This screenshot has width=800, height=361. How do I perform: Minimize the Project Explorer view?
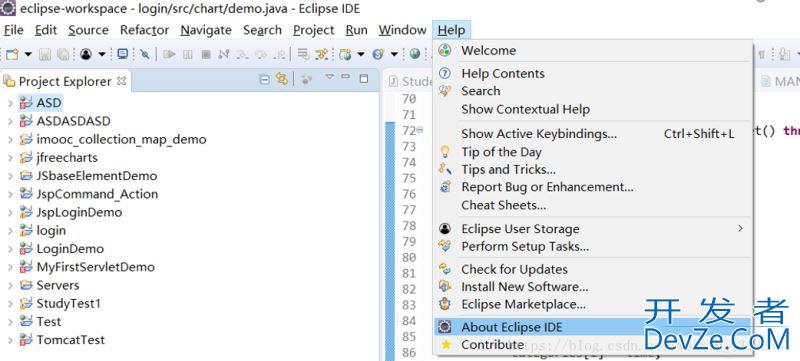pos(346,77)
